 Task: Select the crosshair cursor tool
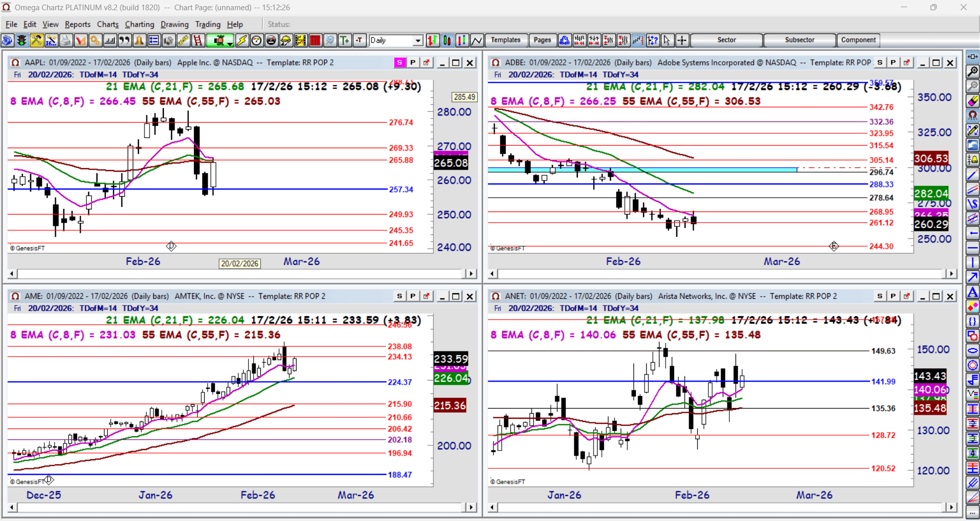tap(682, 40)
